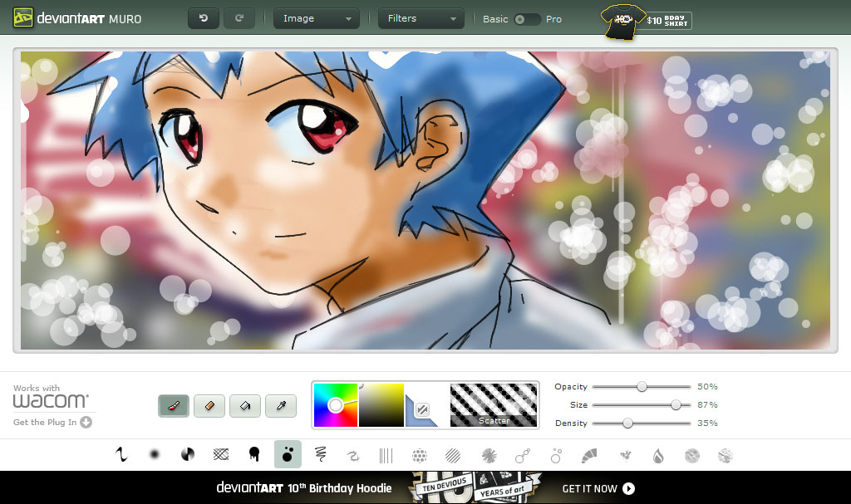The image size is (851, 504).
Task: Pick a hue on the color wheel
Action: [x=336, y=405]
